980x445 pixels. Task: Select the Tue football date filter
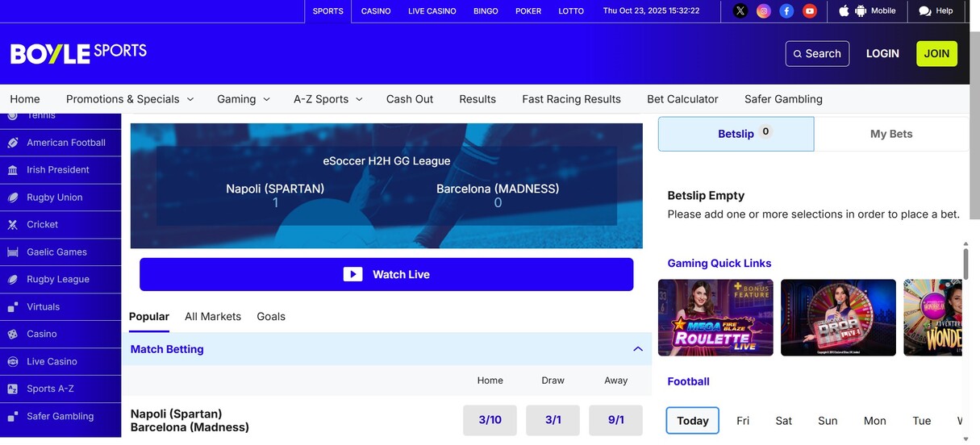[x=922, y=421]
